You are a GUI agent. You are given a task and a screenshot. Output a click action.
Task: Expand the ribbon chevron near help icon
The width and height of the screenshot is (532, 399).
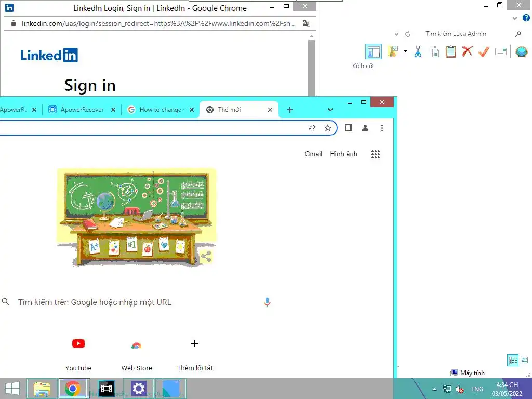point(515,18)
